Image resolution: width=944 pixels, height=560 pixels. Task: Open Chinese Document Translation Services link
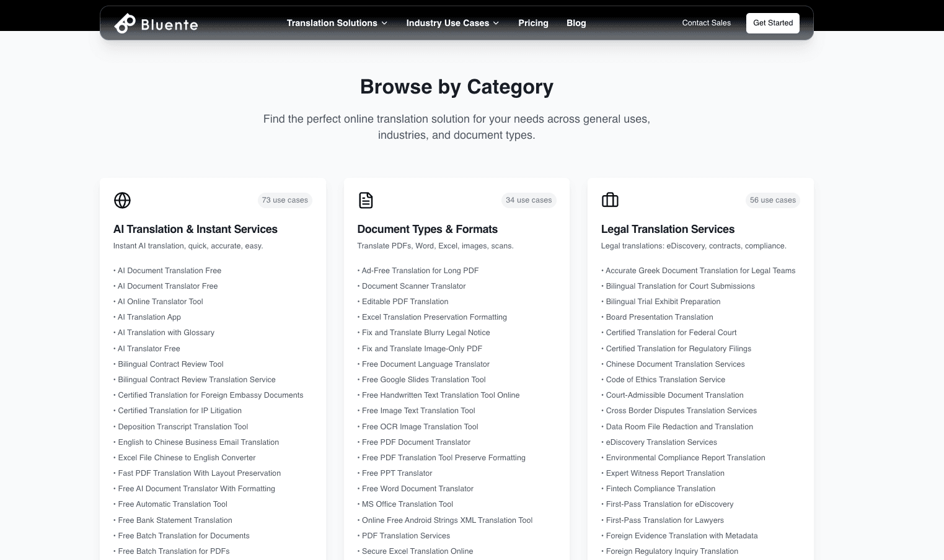(675, 364)
